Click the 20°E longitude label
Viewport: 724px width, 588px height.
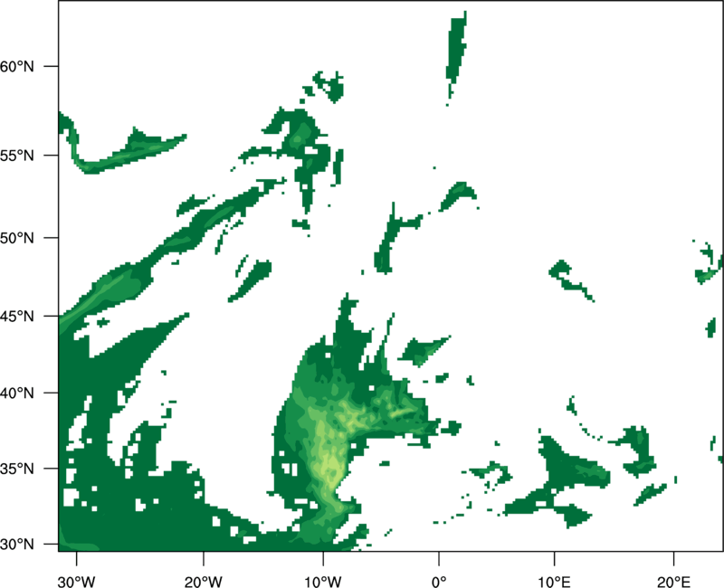click(x=673, y=582)
